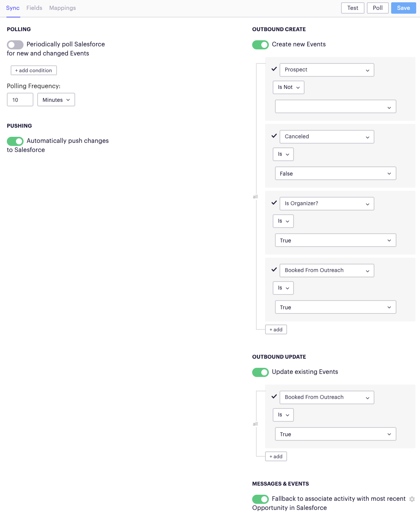
Task: Open the False value dropdown under Canceled
Action: tap(335, 173)
